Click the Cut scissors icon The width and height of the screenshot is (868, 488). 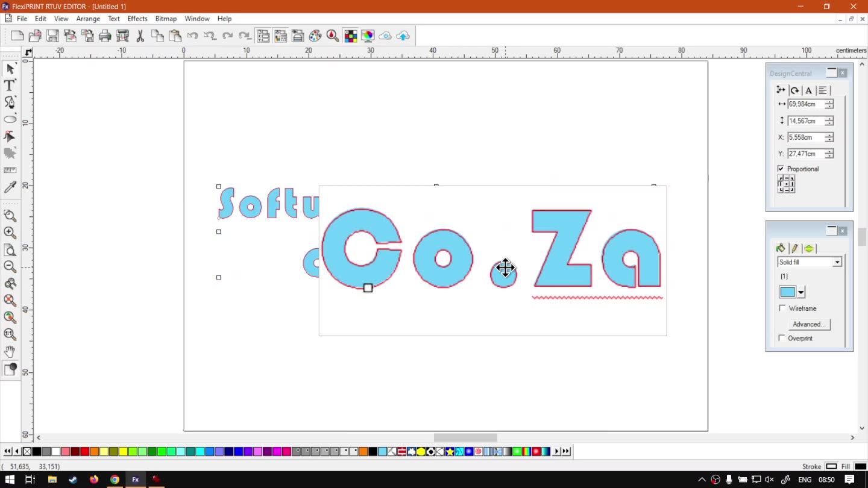(140, 36)
